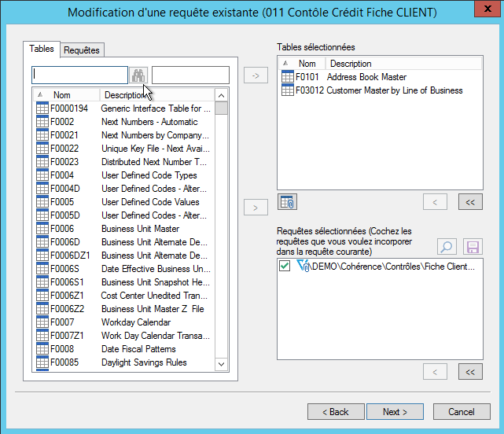Uncheck the DEMO\Cohérence\Contrôles query checkbox
This screenshot has width=504, height=434.
click(285, 267)
